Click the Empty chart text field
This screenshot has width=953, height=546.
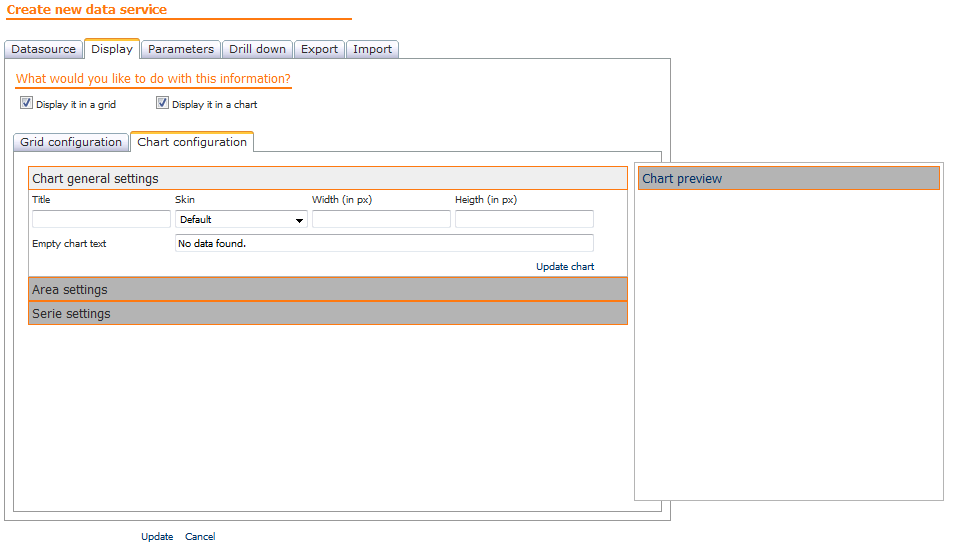(x=384, y=243)
